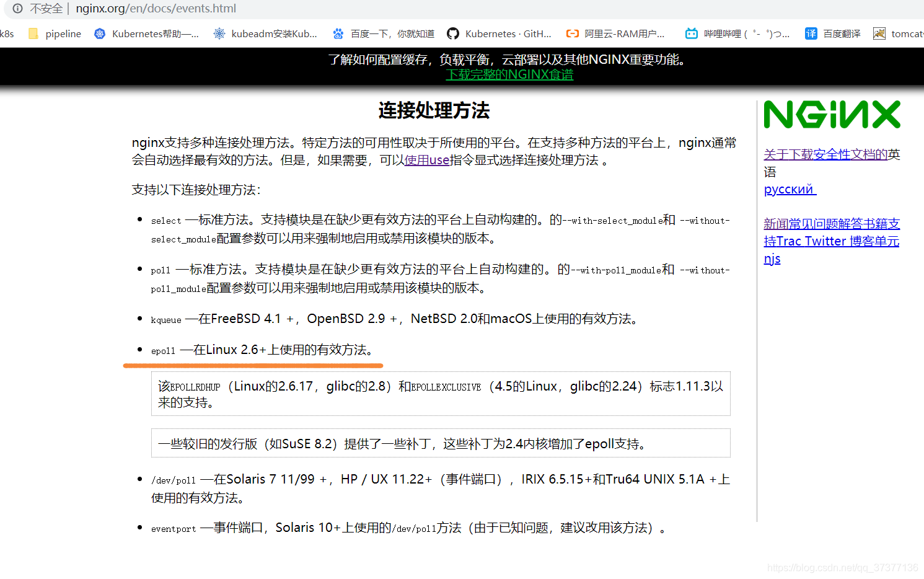This screenshot has width=924, height=579.
Task: Click the EPOLLEXCLUSIVE flag text
Action: pos(446,387)
